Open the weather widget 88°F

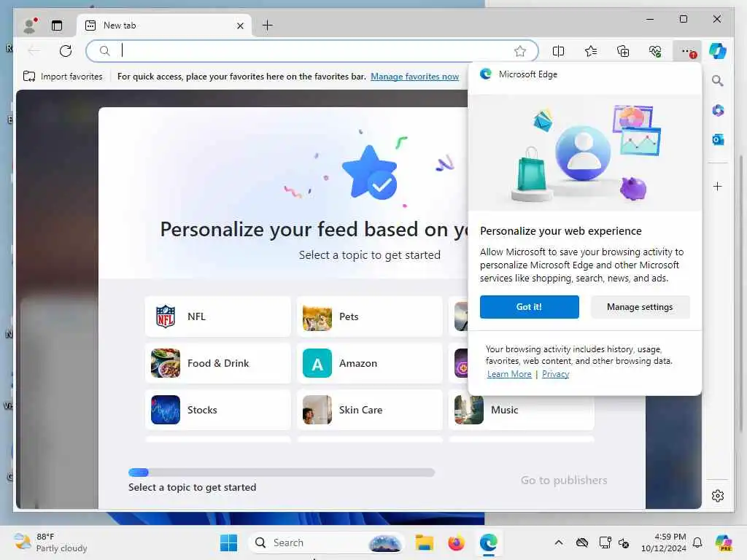(50, 542)
